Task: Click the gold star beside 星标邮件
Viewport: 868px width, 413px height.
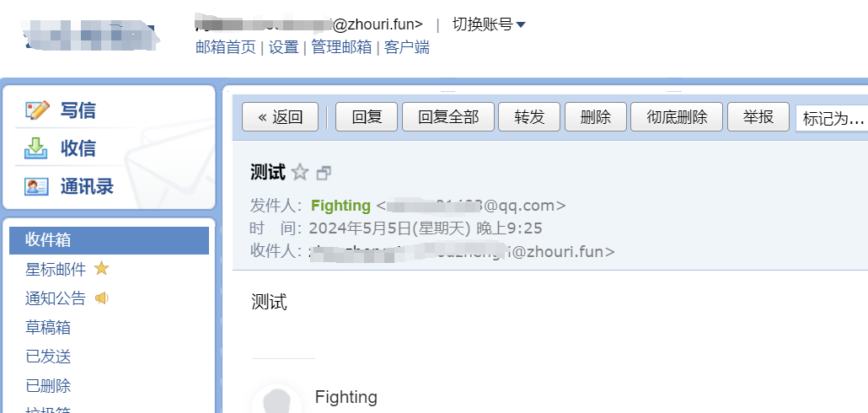Action: coord(101,269)
